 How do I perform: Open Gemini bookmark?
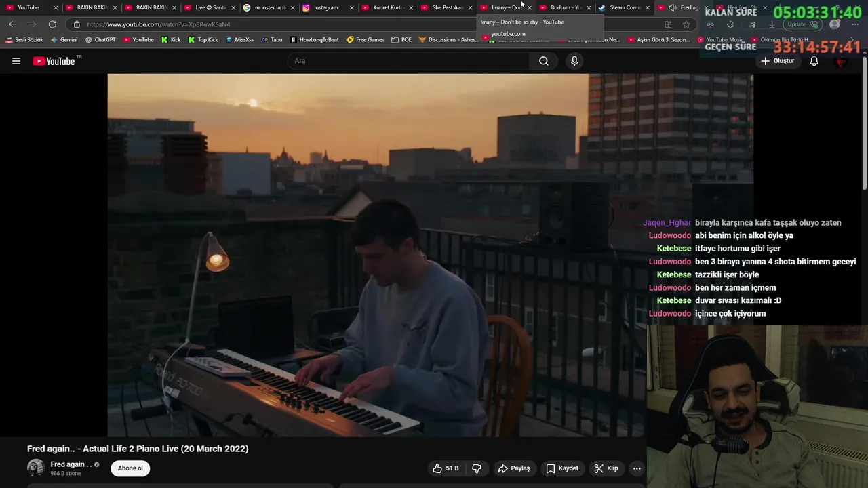[64, 39]
